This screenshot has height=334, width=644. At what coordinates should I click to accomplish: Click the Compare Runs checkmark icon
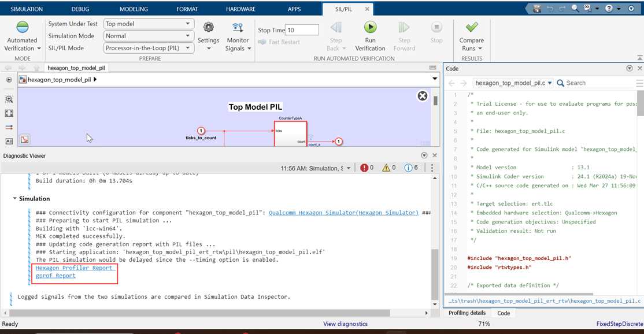pyautogui.click(x=471, y=28)
